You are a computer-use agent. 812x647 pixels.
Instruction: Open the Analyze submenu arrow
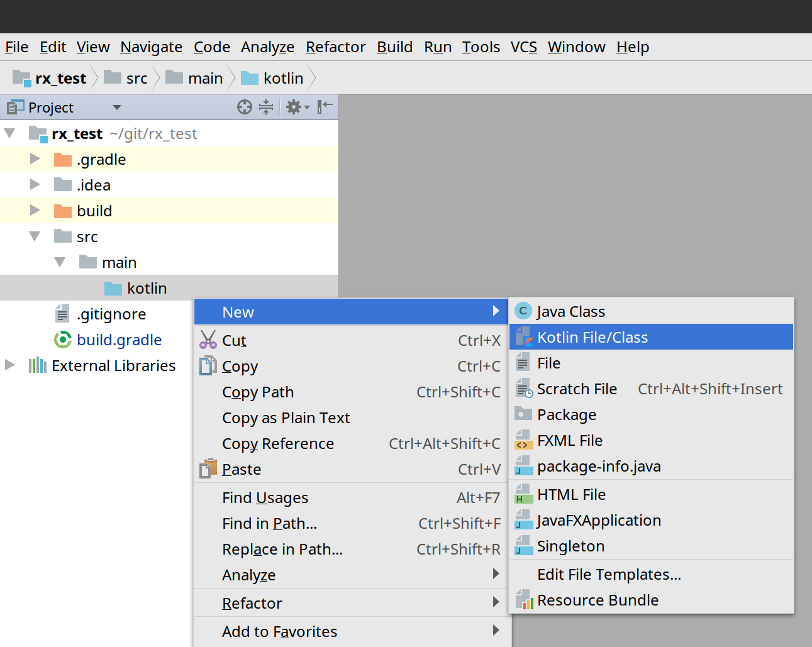[x=496, y=574]
